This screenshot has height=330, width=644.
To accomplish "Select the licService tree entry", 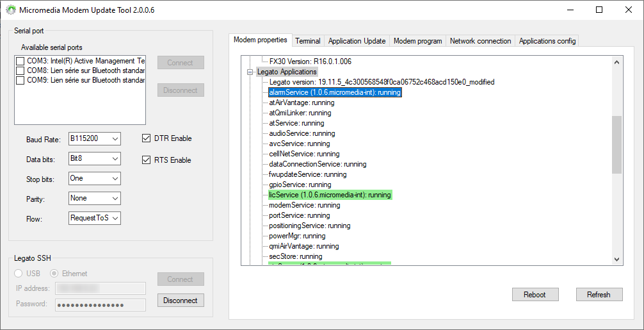I will pyautogui.click(x=329, y=195).
